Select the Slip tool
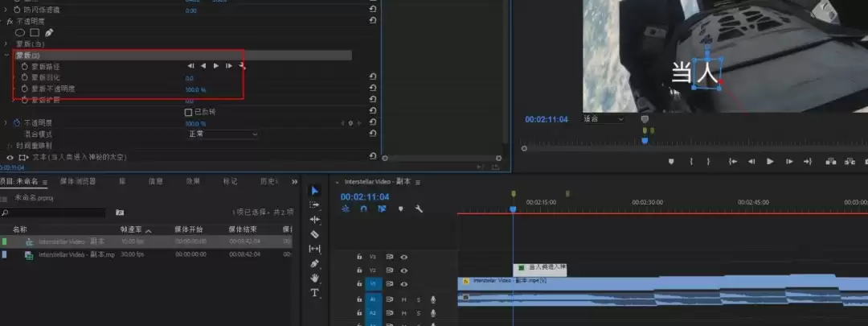The image size is (868, 326). (314, 249)
